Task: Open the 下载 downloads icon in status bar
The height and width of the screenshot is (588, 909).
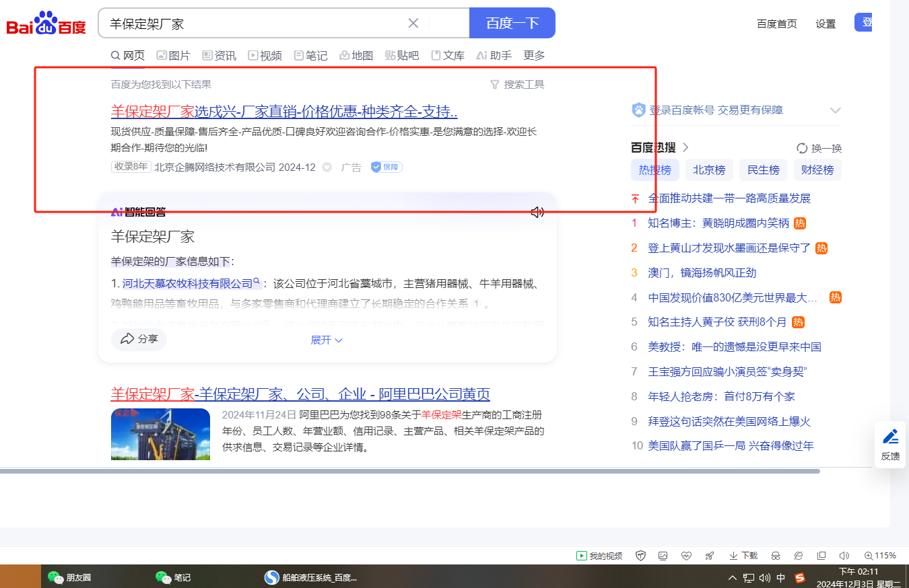Action: [x=743, y=556]
